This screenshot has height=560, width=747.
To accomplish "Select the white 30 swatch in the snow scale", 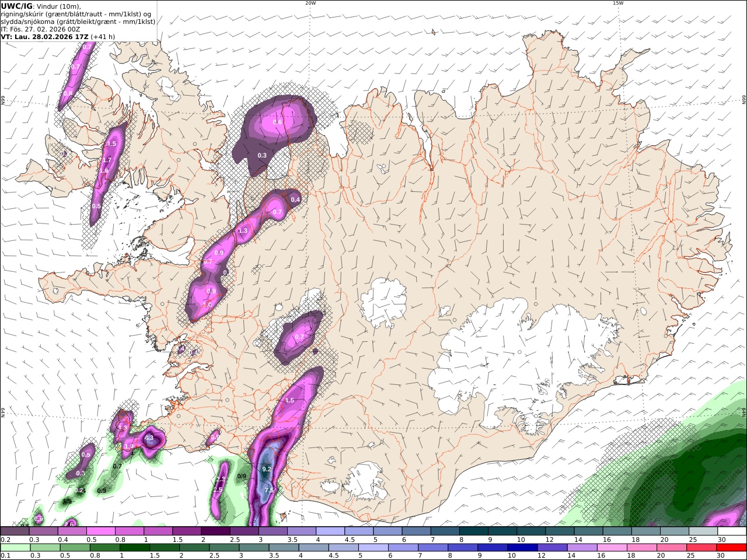I will [731, 531].
